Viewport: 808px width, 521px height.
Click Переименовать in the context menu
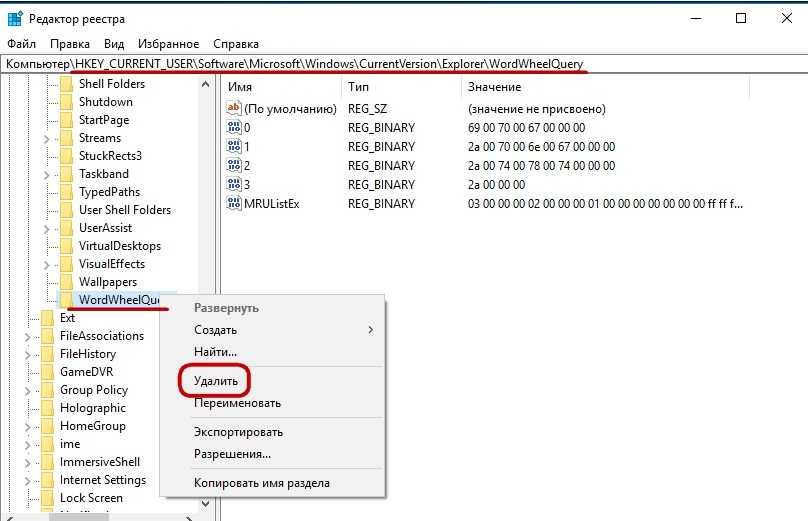pyautogui.click(x=237, y=403)
